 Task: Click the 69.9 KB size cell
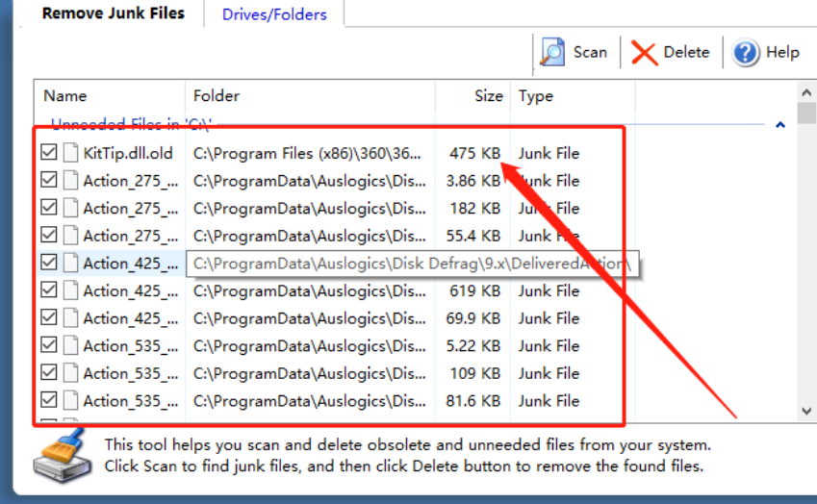473,318
